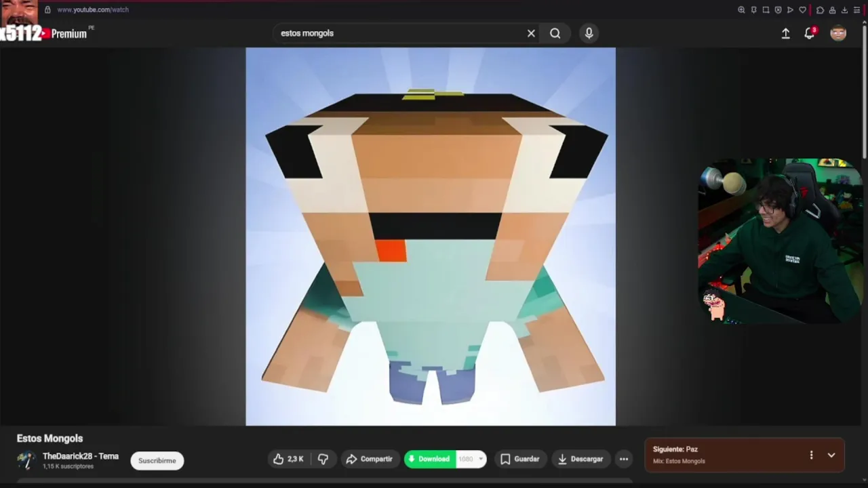Open more actions three-dot button

[x=624, y=460]
